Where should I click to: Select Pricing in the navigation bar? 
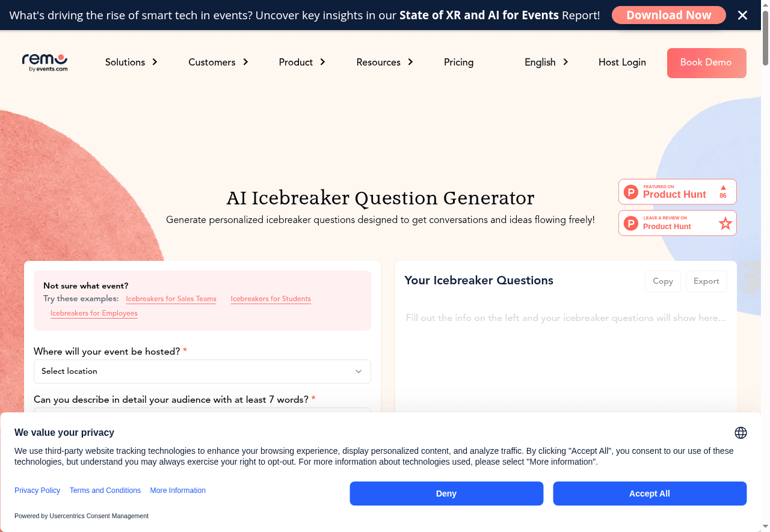458,62
